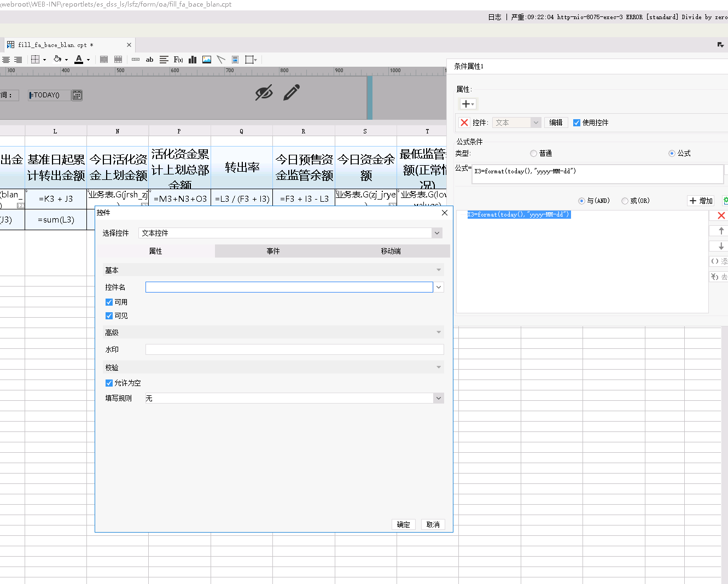Image resolution: width=728 pixels, height=584 pixels.
Task: Select the 普通 type radio button
Action: [533, 153]
